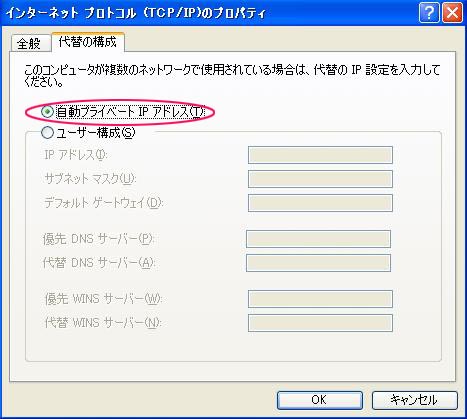The width and height of the screenshot is (467, 419).
Task: Click the キャンセル button
Action: [x=414, y=400]
